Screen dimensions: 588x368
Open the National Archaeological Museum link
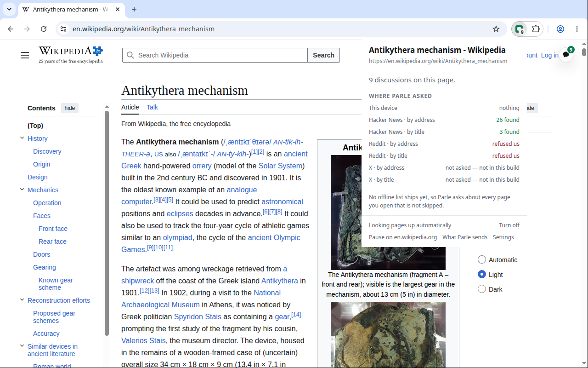pyautogui.click(x=201, y=299)
